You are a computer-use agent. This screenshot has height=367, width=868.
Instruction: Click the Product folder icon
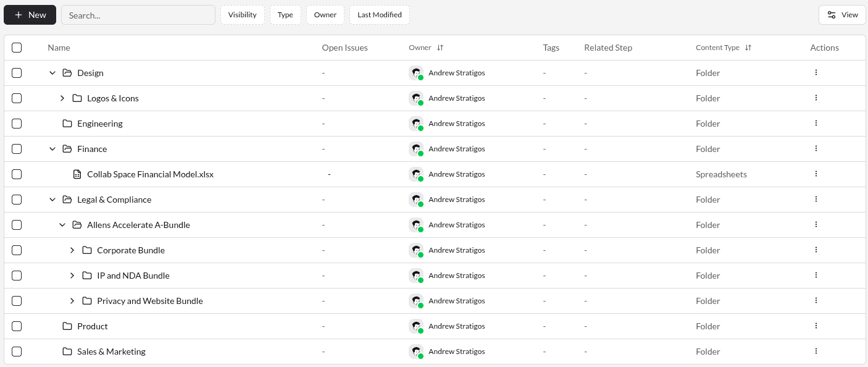click(67, 326)
